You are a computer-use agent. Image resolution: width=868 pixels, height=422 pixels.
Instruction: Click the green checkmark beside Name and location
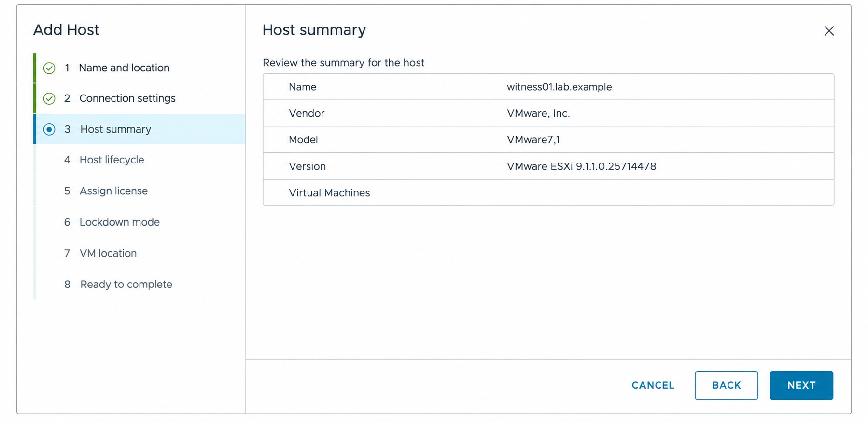coord(49,68)
